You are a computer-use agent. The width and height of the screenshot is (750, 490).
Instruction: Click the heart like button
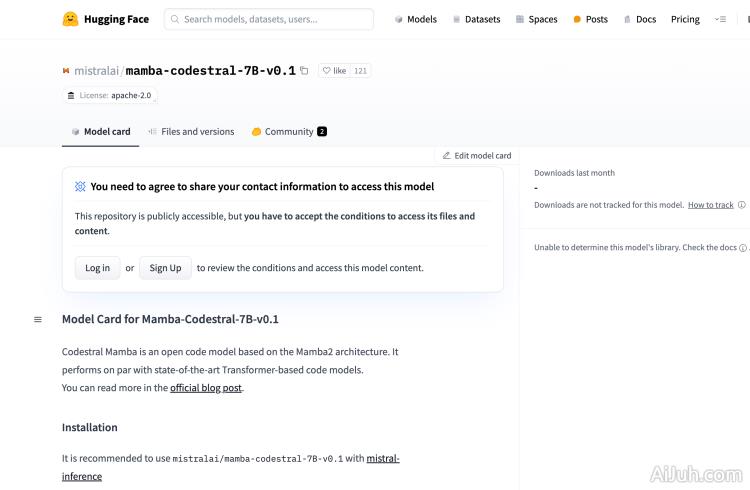coord(334,71)
